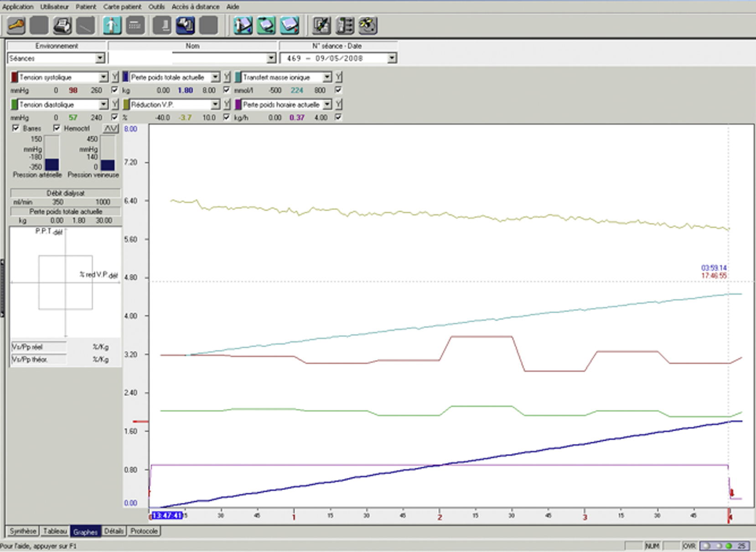Switch to the Synthèse tab
Viewport: 756px width, 552px height.
tap(23, 531)
